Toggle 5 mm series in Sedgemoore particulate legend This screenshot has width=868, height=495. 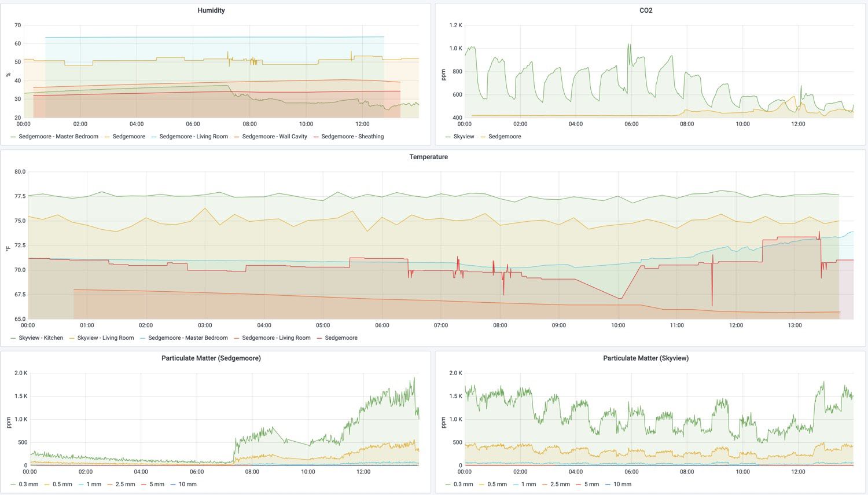pyautogui.click(x=157, y=485)
